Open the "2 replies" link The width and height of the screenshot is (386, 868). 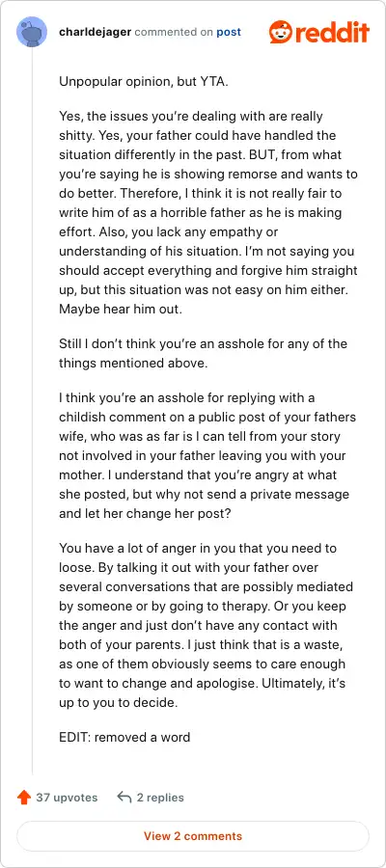[160, 798]
